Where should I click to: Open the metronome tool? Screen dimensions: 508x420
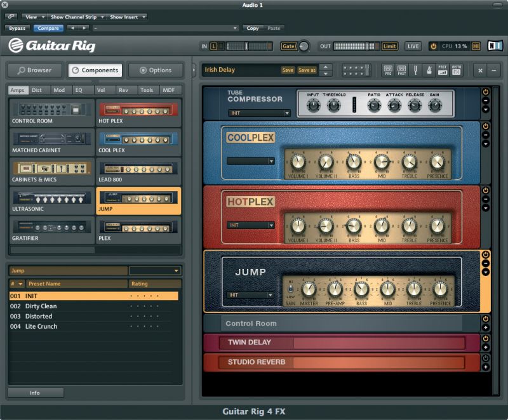[429, 70]
